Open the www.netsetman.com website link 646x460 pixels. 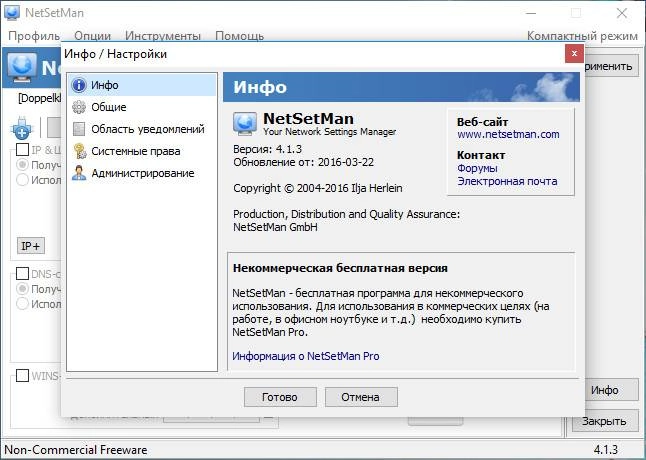(x=508, y=134)
